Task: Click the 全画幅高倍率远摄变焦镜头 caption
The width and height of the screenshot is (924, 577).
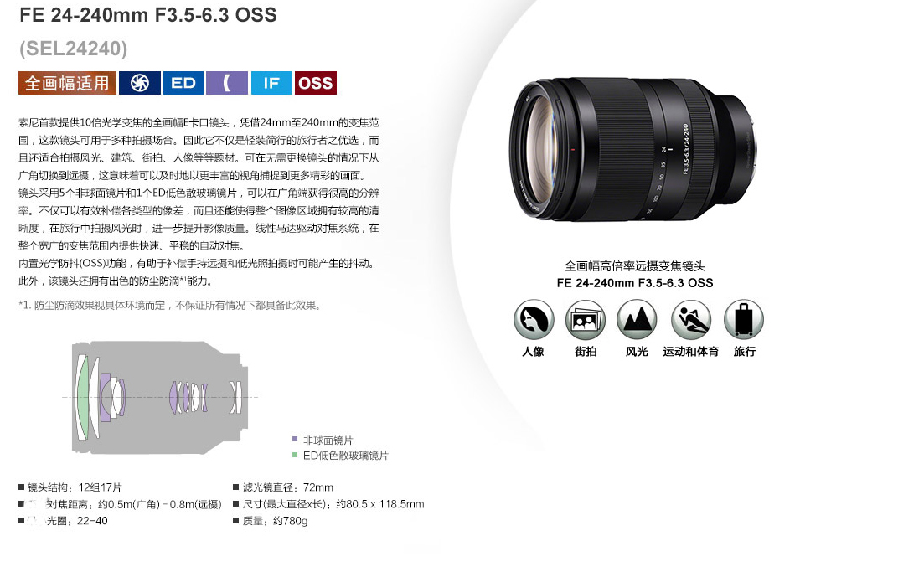Action: point(635,265)
